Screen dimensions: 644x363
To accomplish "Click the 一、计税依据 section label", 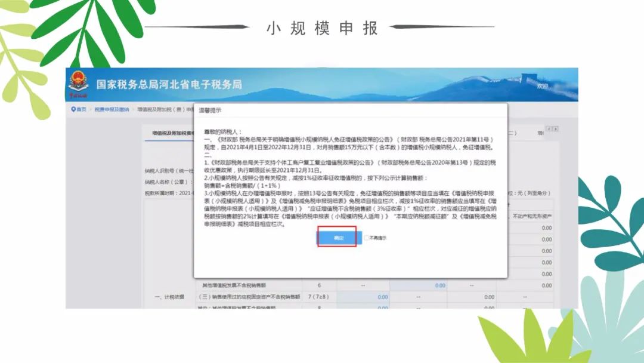I will point(169,297).
